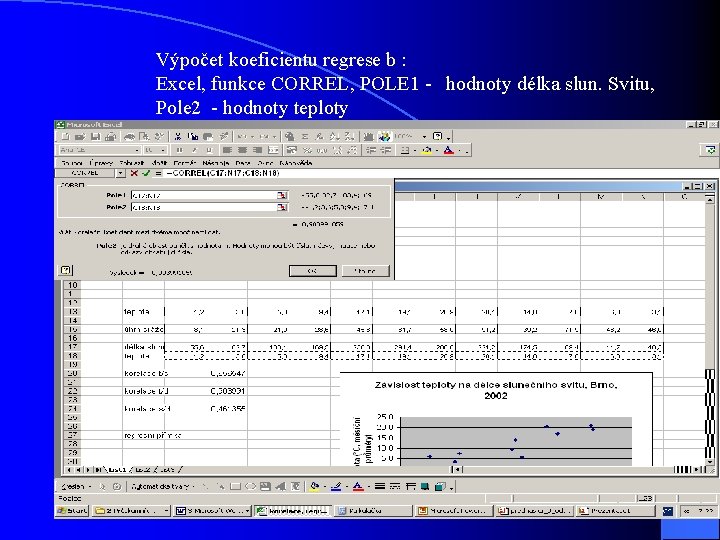Click the equals Edit Formula button

point(158,173)
